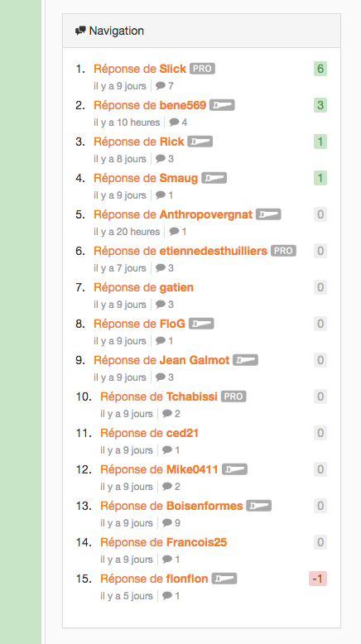Jump to ced21's answer
The width and height of the screenshot is (361, 644).
point(150,433)
